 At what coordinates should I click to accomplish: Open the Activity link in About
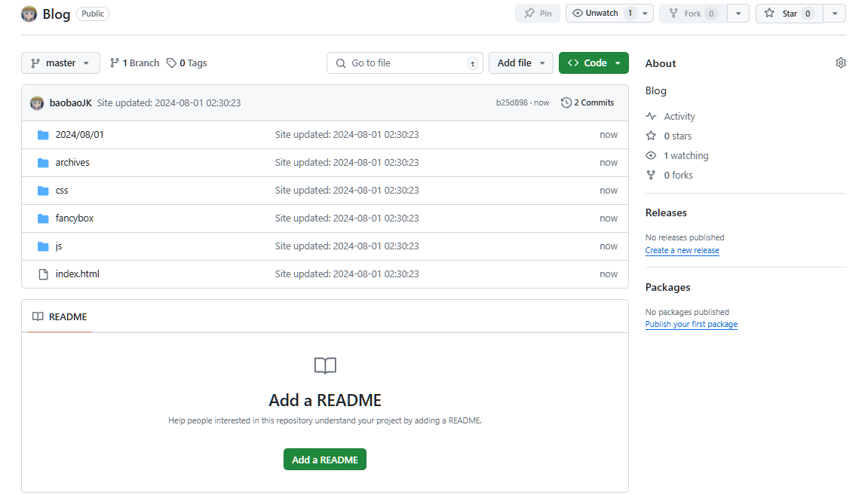pyautogui.click(x=679, y=116)
